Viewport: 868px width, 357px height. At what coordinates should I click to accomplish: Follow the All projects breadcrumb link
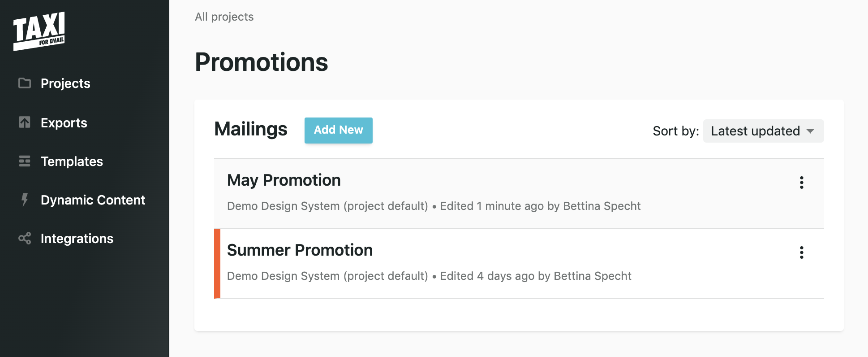tap(224, 17)
